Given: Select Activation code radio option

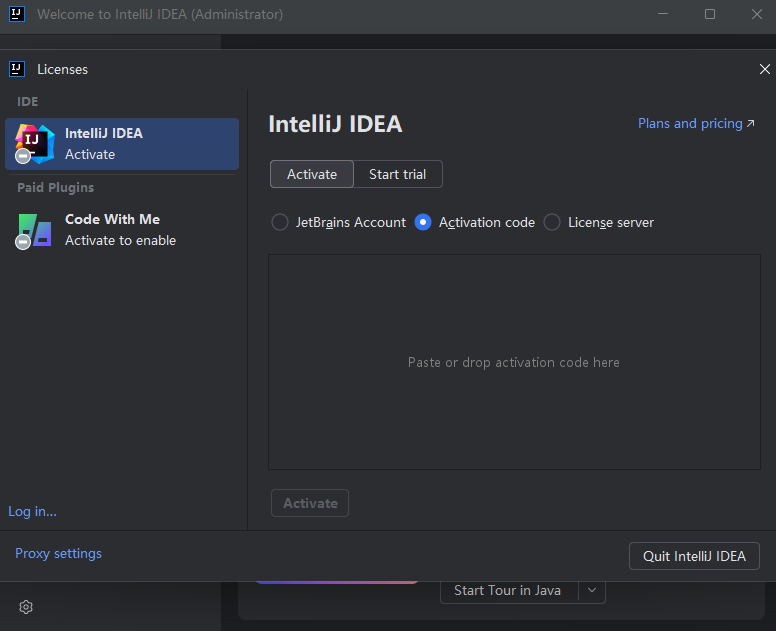Looking at the screenshot, I should [475, 222].
